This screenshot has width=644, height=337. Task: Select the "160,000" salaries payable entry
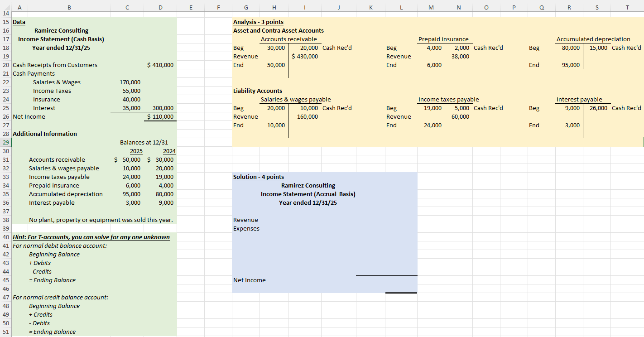(x=308, y=116)
